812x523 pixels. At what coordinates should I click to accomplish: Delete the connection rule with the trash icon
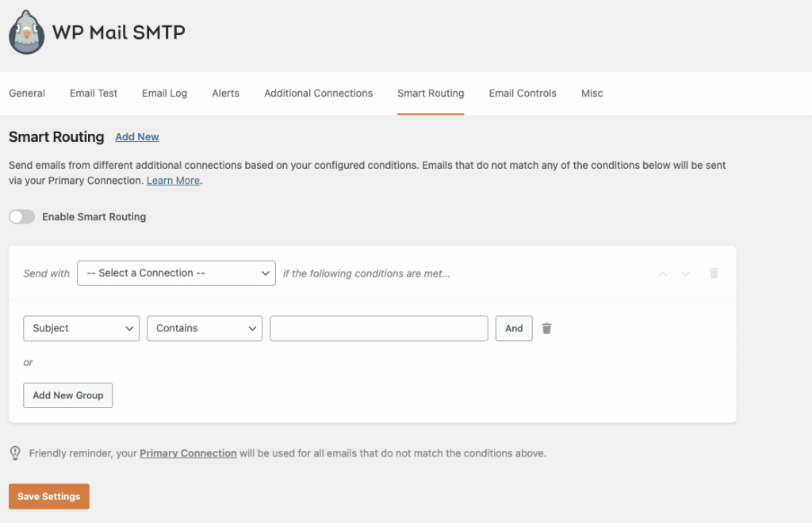(714, 273)
